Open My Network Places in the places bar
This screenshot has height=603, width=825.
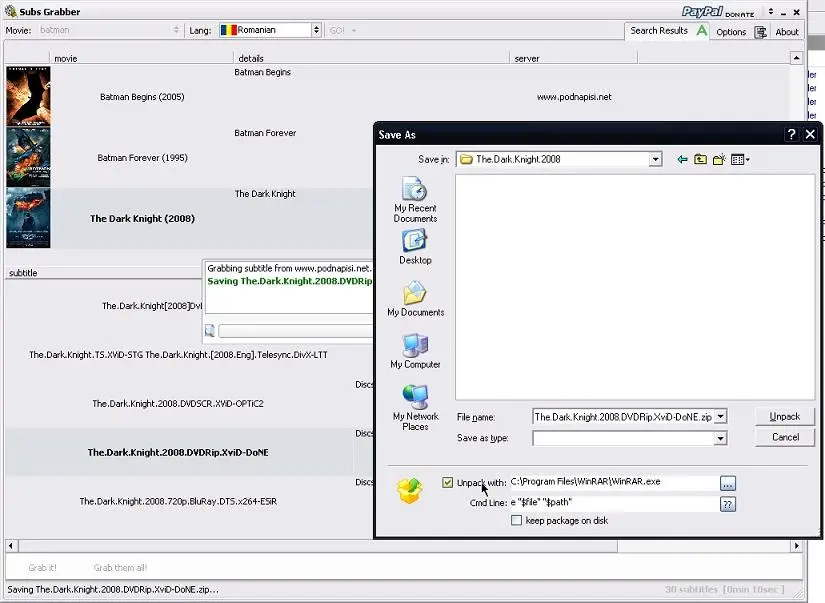415,408
